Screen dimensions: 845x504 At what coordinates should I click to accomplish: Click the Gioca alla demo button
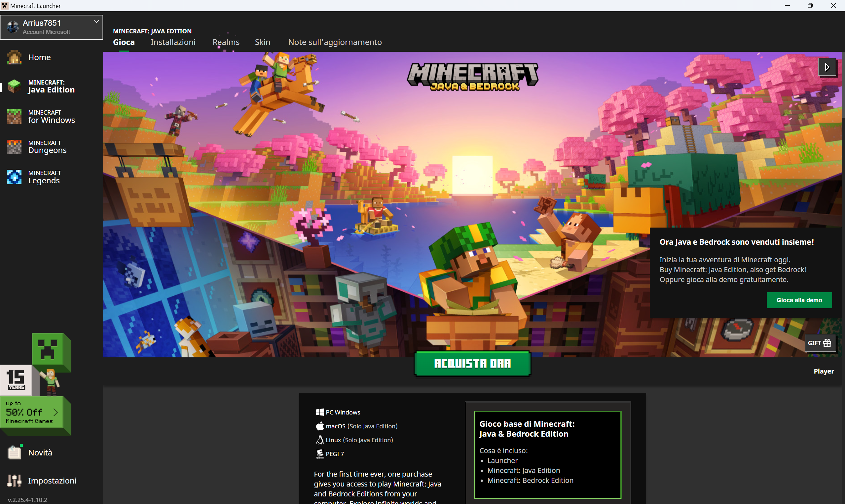coord(799,300)
